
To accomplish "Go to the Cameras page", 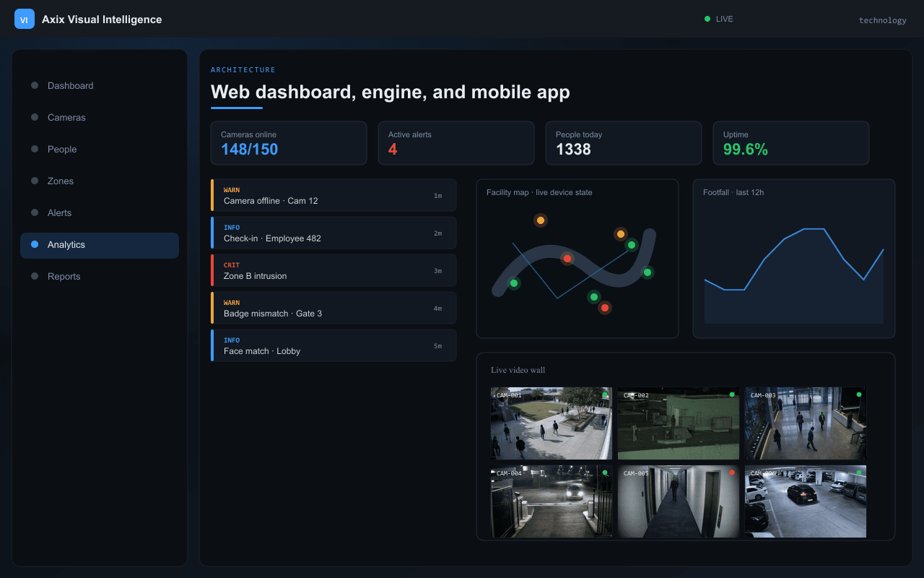I will (100, 117).
